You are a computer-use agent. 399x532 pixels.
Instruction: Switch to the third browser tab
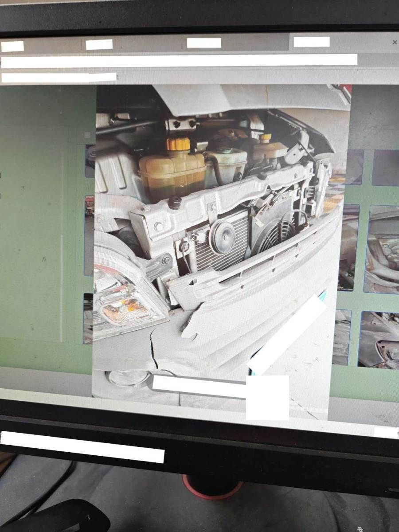204,43
